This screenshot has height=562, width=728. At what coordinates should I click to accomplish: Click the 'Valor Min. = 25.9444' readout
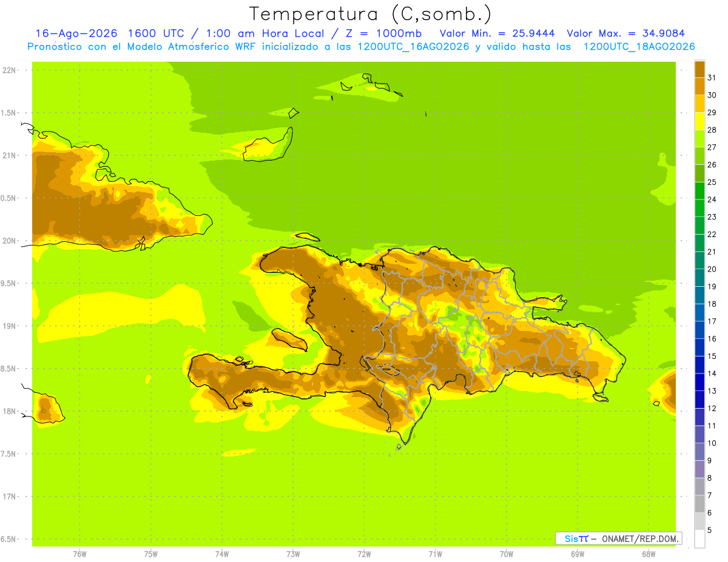(x=497, y=33)
